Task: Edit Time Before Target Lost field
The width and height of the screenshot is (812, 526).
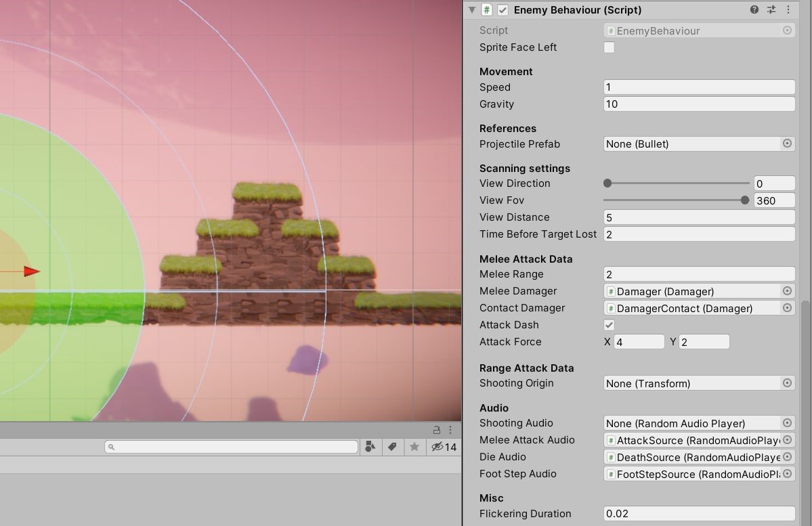Action: tap(699, 234)
